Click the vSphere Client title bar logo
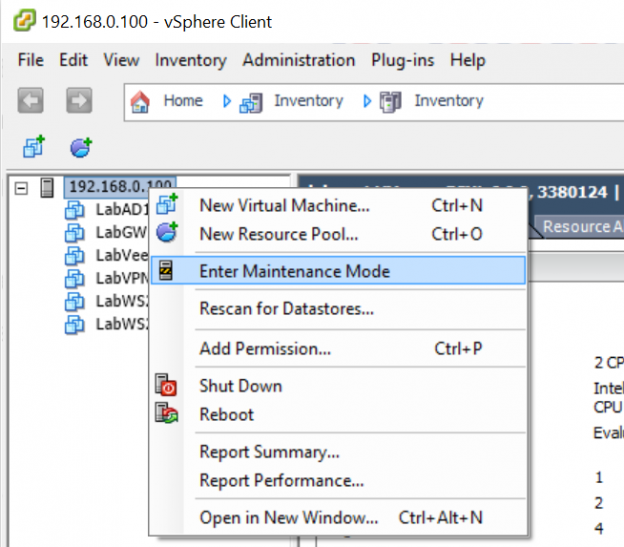The height and width of the screenshot is (547, 624). [x=24, y=21]
